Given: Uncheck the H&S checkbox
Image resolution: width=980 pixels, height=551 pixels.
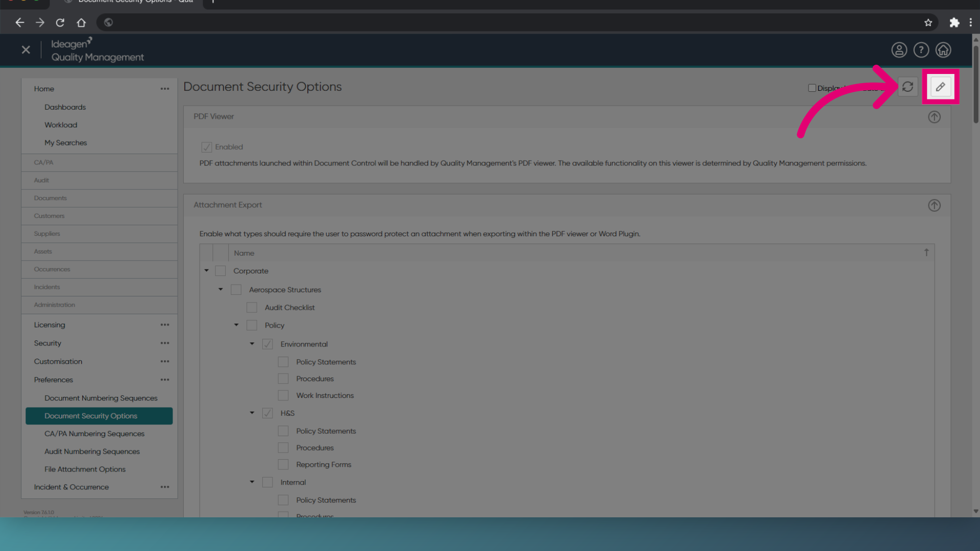Looking at the screenshot, I should [267, 413].
